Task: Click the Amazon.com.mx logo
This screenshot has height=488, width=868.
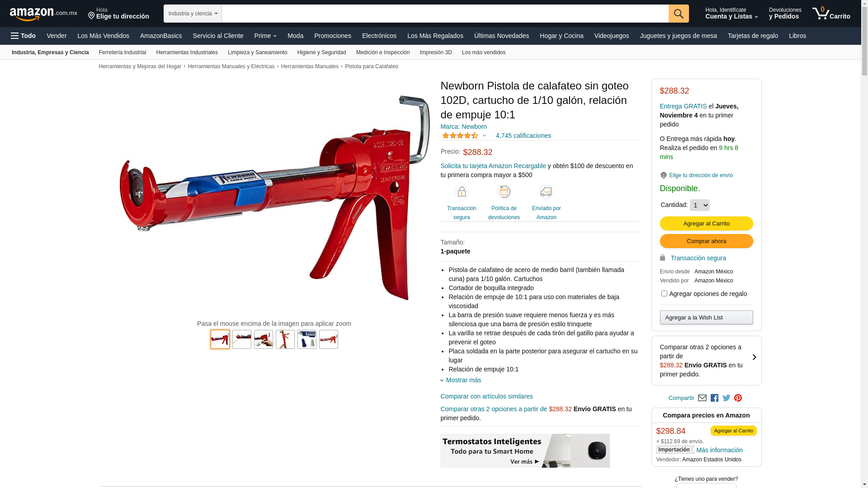Action: (x=43, y=14)
